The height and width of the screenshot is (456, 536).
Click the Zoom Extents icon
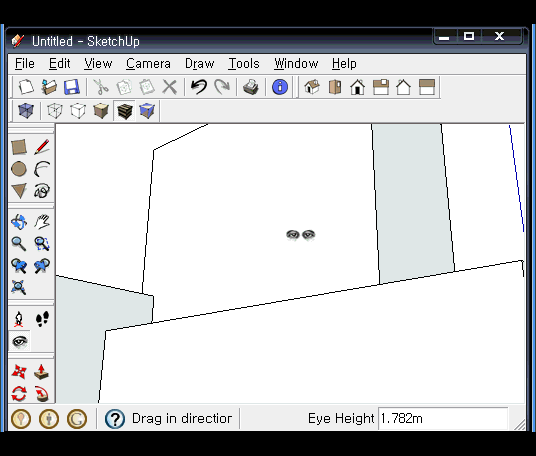click(x=19, y=287)
